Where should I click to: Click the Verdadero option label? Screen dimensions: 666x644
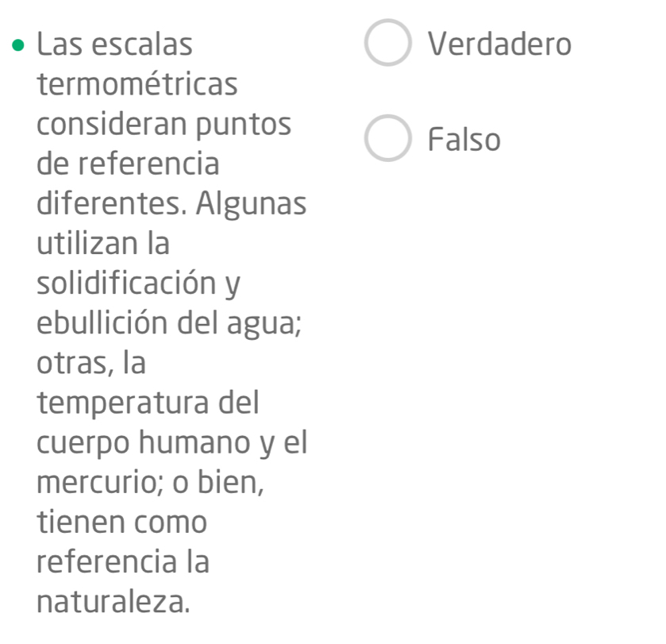pyautogui.click(x=499, y=44)
